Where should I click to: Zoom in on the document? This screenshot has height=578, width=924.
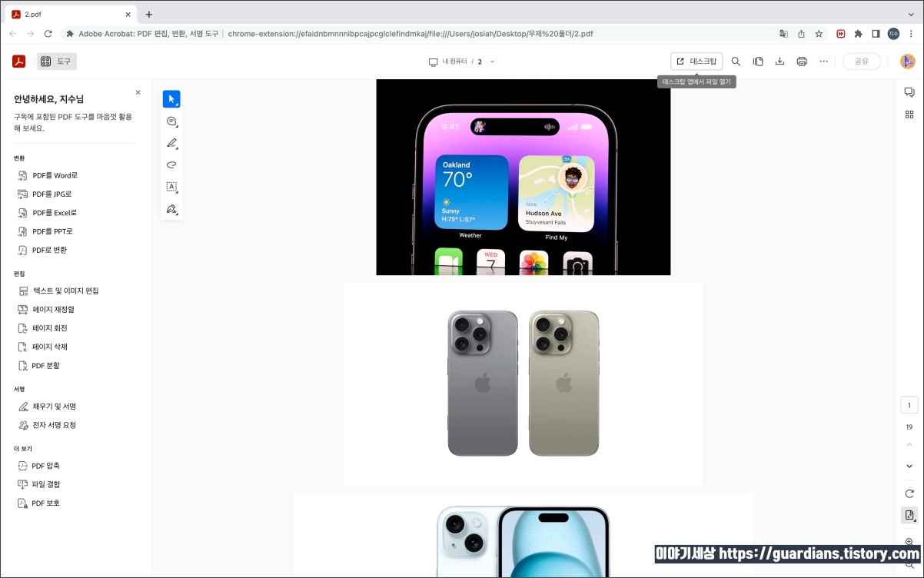pyautogui.click(x=909, y=542)
